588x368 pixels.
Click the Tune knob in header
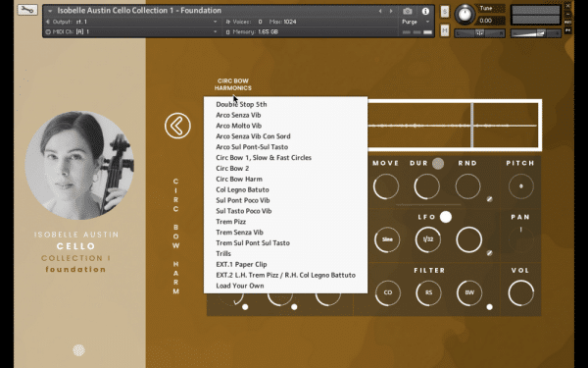pos(465,15)
